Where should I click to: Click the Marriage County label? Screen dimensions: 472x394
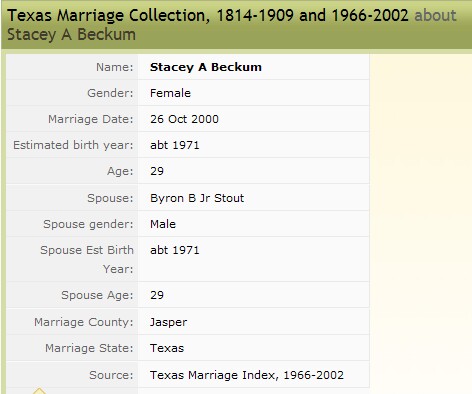coord(83,322)
